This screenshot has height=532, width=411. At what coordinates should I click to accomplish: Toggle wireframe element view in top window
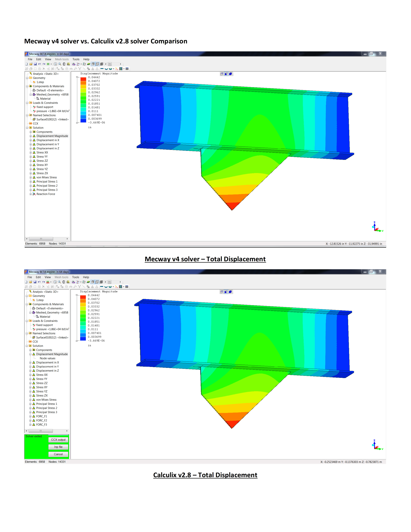(97, 64)
